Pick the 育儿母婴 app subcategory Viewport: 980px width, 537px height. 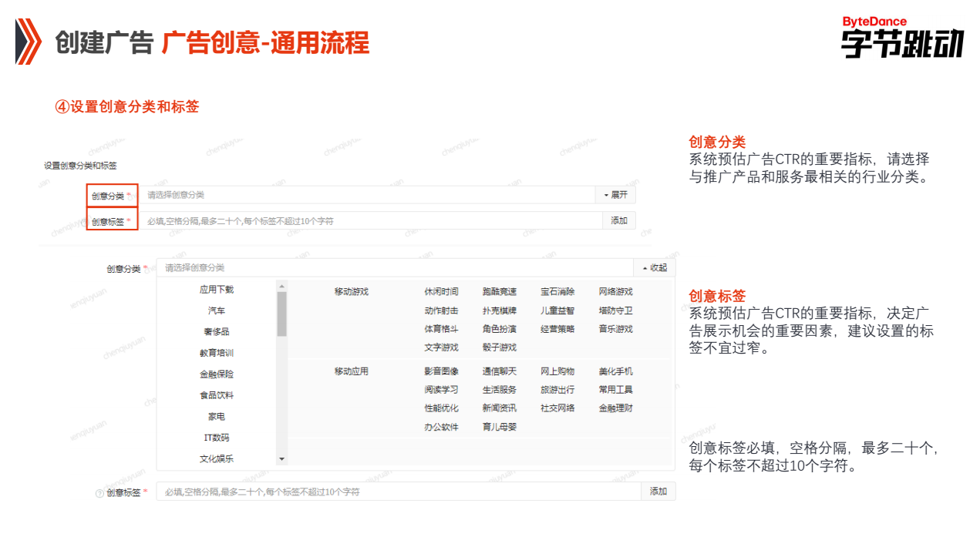pyautogui.click(x=500, y=427)
